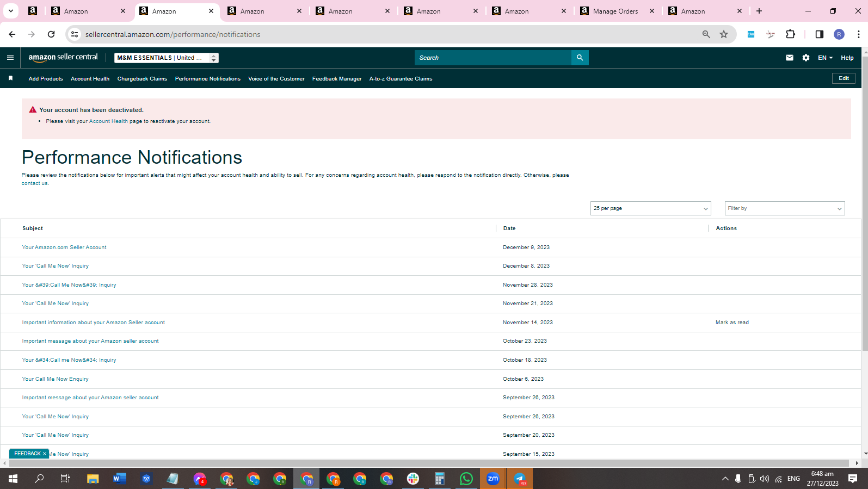Click Mark as read for November 14 notification
This screenshot has width=868, height=489.
[732, 323]
